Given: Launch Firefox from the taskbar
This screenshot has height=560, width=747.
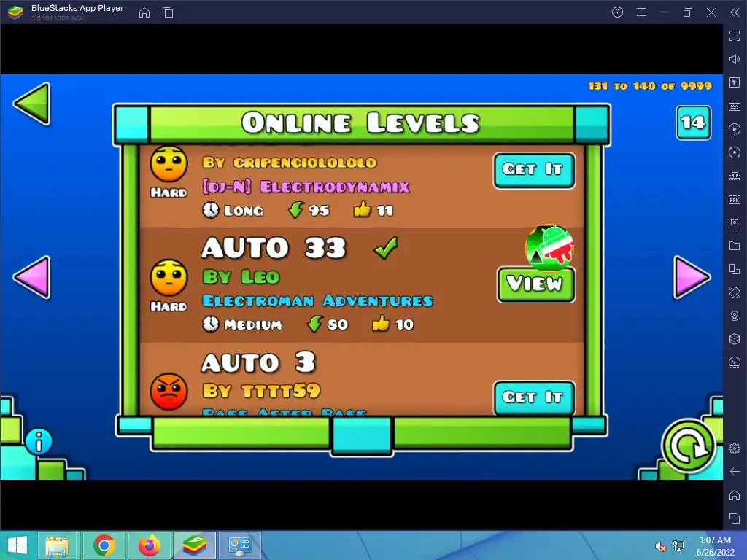Looking at the screenshot, I should click(x=150, y=545).
